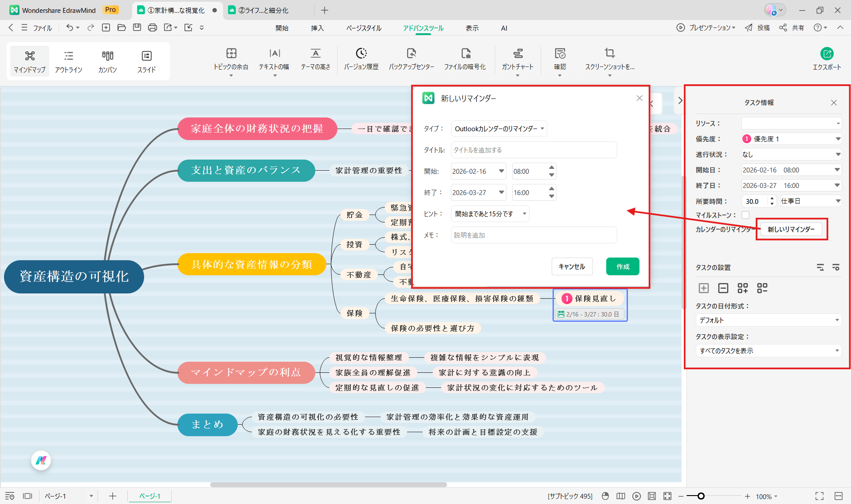This screenshot has height=504, width=851.
Task: Switch to Kanban view mode
Action: [x=107, y=61]
